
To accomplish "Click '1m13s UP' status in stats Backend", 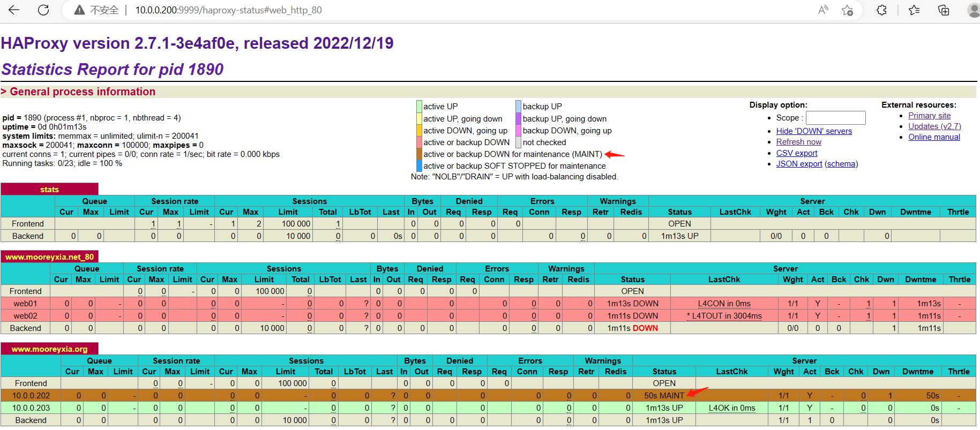I will [679, 236].
